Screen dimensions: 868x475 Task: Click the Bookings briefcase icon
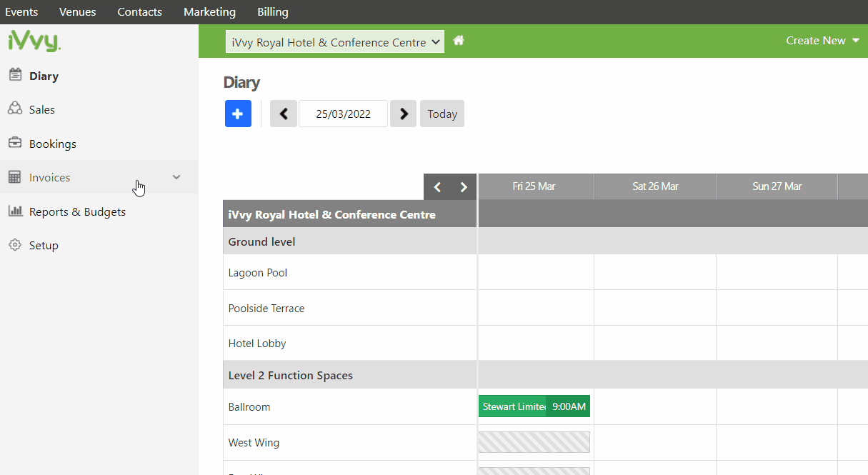15,143
